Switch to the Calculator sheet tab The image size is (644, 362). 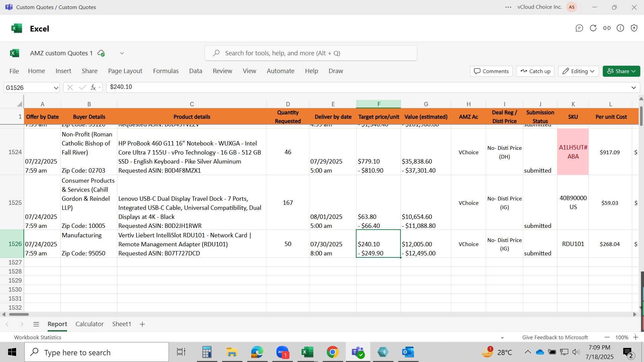tap(90, 324)
